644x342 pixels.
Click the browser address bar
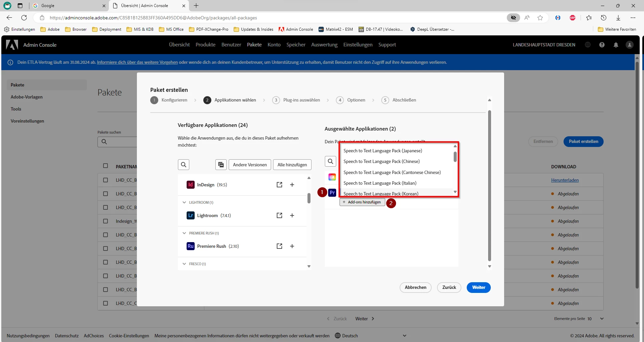pos(270,18)
